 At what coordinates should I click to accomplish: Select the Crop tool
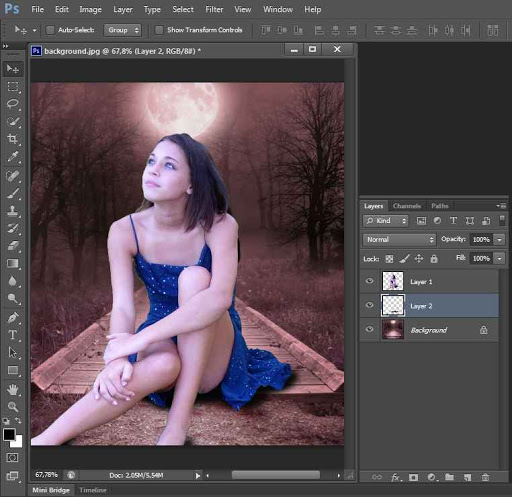[13, 139]
